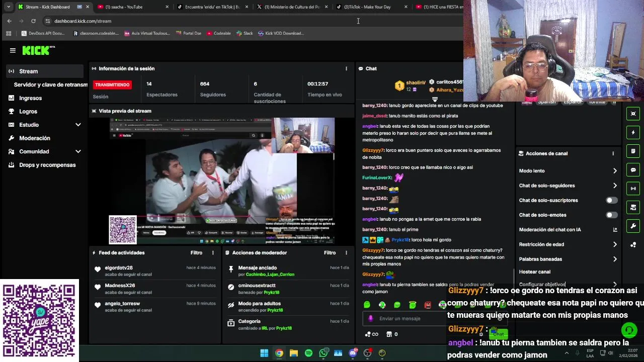The height and width of the screenshot is (362, 644).
Task: Open the Codeable bookmark
Action: [x=219, y=33]
